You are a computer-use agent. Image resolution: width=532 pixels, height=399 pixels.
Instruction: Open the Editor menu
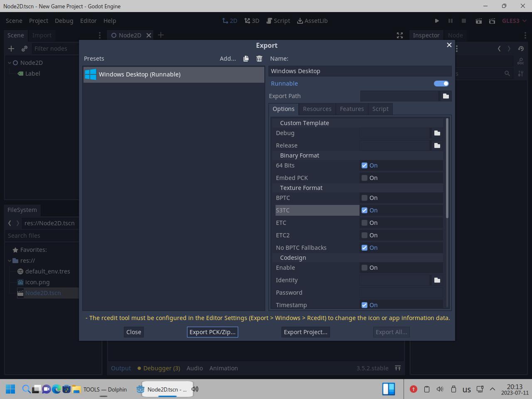(89, 21)
